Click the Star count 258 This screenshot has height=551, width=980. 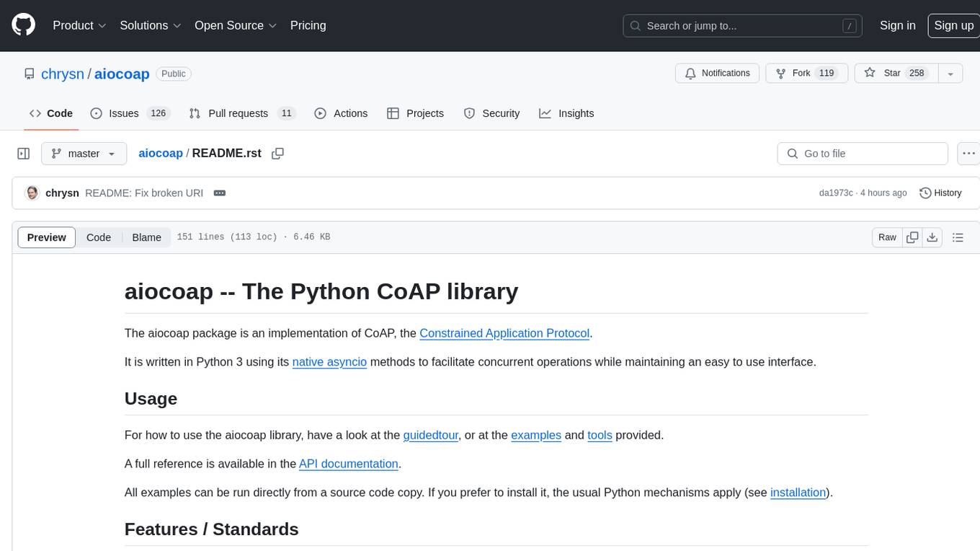point(917,74)
